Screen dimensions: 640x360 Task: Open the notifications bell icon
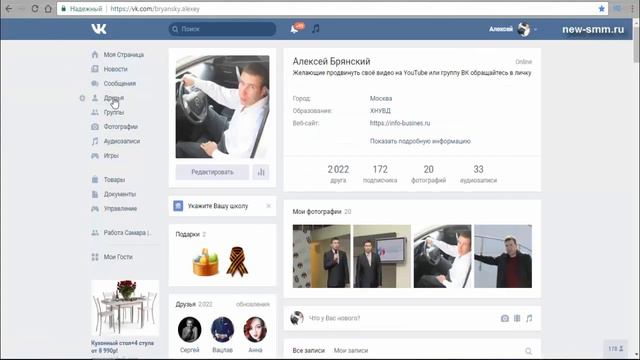coord(294,29)
